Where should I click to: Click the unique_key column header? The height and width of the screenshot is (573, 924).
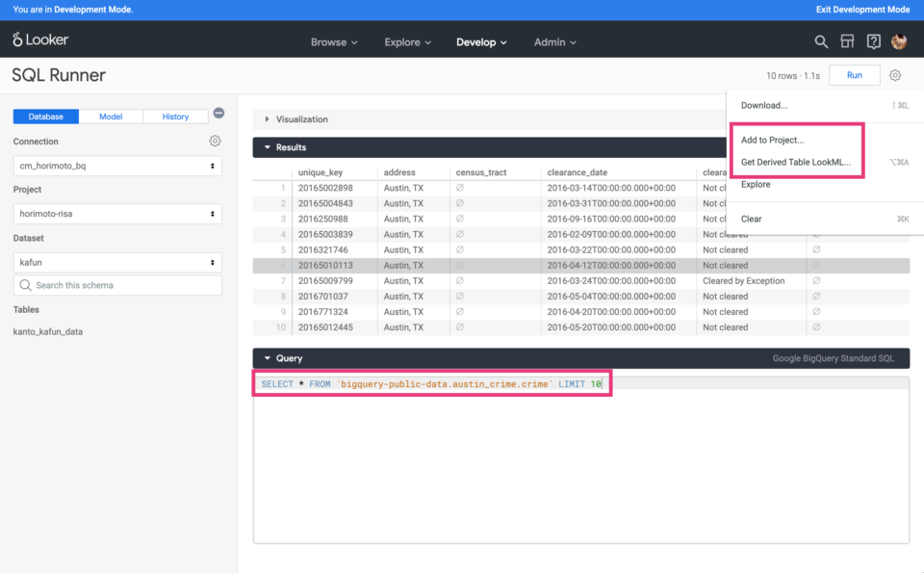coord(321,172)
